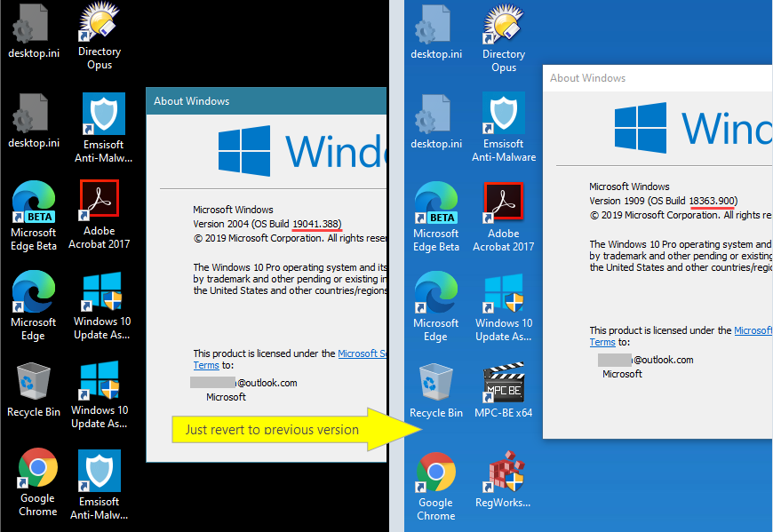
Task: Open Microsoft S... license link in version 2004 dialog
Action: tap(362, 353)
